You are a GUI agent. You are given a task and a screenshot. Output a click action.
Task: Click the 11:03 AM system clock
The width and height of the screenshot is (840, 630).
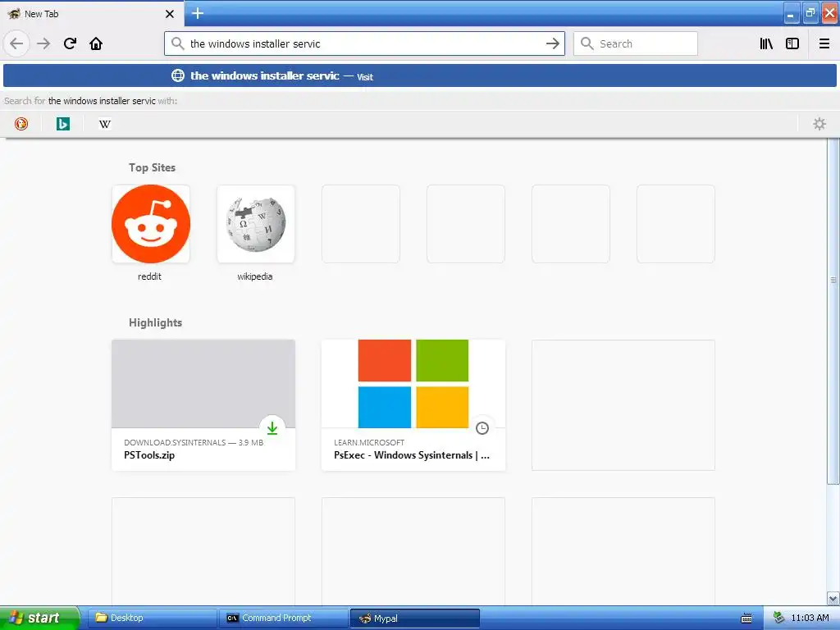point(810,618)
